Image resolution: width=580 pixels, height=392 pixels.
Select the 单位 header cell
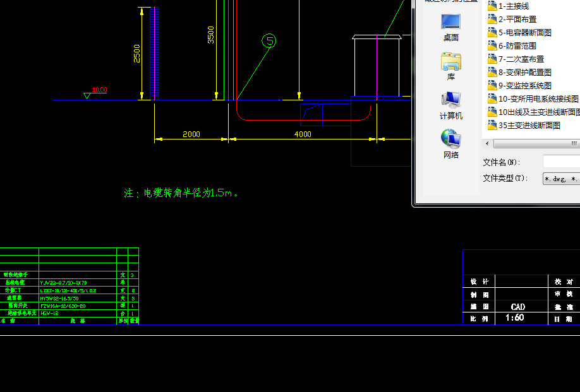123,321
